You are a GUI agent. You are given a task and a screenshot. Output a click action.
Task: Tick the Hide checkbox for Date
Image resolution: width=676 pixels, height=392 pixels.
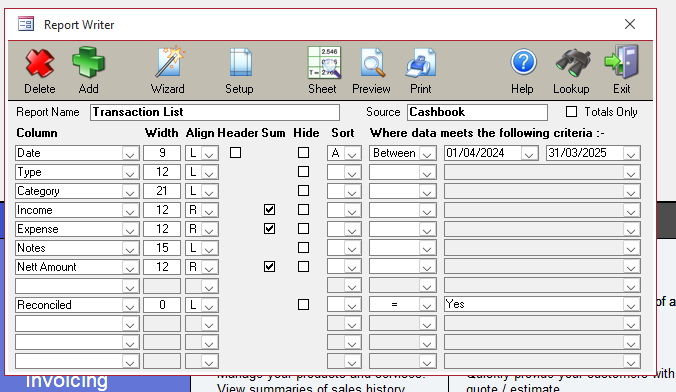coord(304,153)
